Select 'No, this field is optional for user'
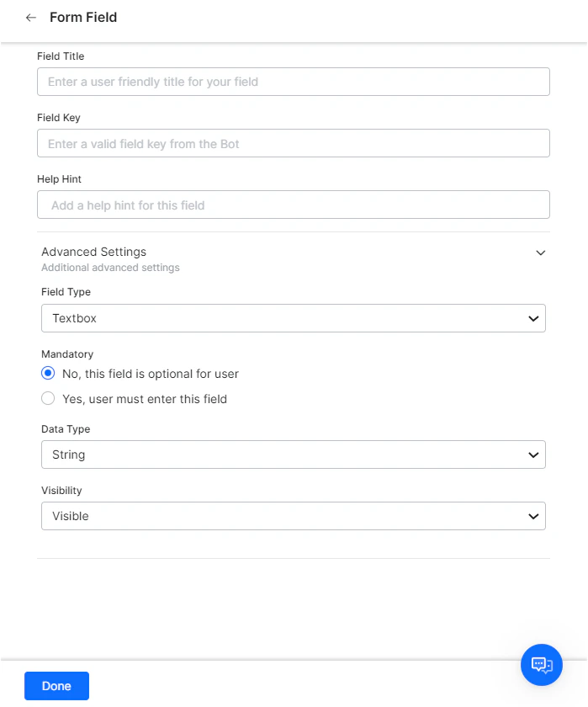This screenshot has height=707, width=588. [48, 373]
